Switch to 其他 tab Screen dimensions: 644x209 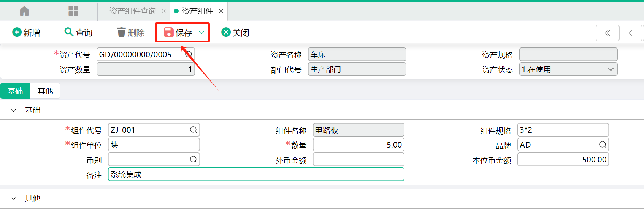(x=45, y=91)
